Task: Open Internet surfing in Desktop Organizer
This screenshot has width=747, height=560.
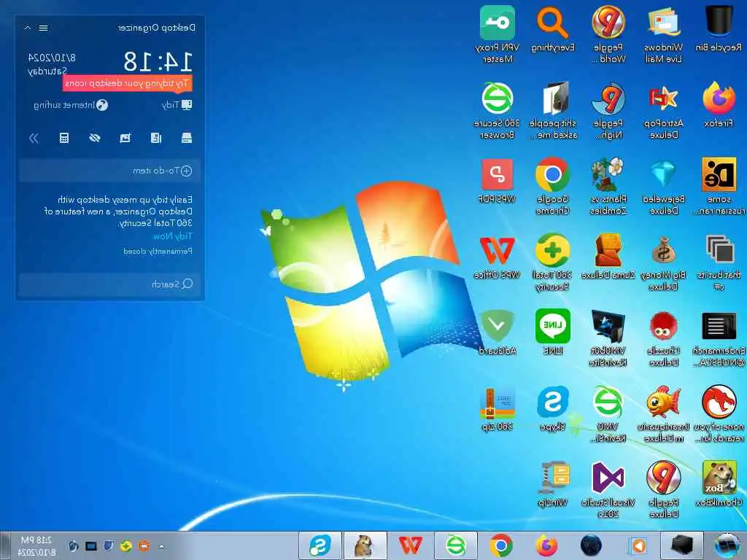Action: (71, 105)
